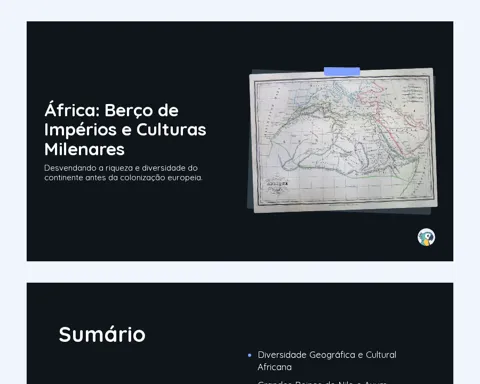This screenshot has height=384, width=480.
Task: Click the legend text block in map's upper corner
Action: point(412,93)
